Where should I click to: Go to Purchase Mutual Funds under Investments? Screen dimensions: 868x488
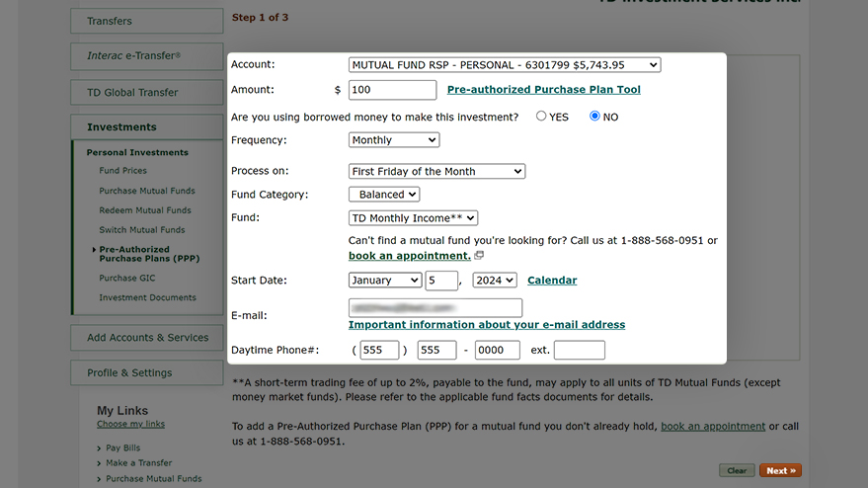(x=147, y=191)
